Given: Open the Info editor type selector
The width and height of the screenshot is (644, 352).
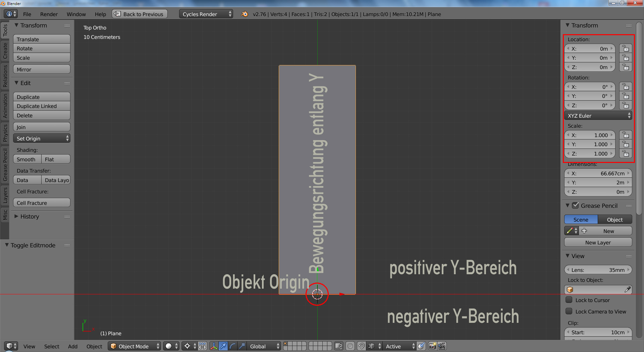Looking at the screenshot, I should coord(10,14).
